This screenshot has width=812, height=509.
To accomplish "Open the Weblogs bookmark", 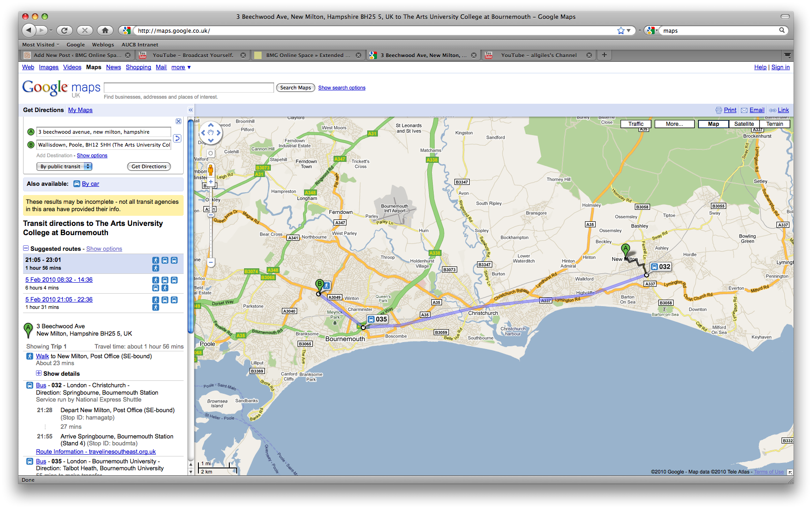I will click(103, 45).
